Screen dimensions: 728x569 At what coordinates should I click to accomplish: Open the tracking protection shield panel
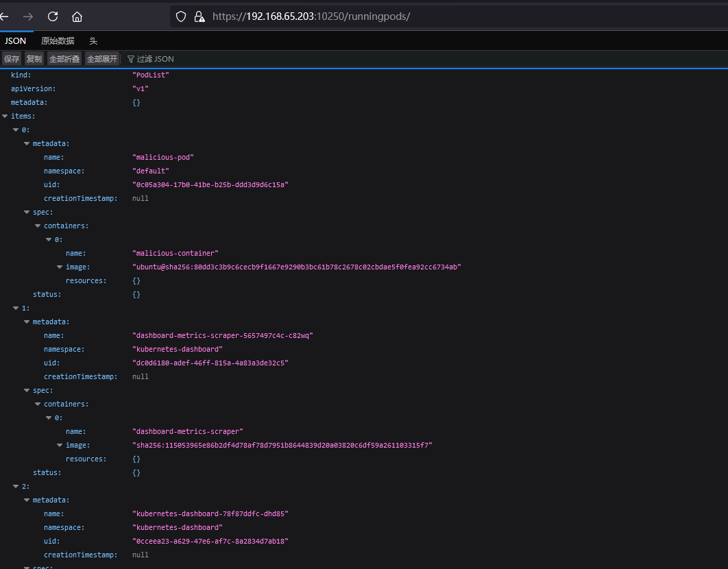click(x=181, y=16)
